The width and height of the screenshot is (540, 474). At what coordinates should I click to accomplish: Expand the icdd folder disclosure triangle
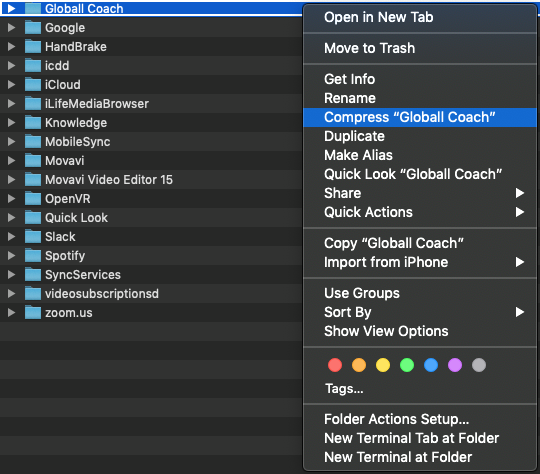pos(11,65)
